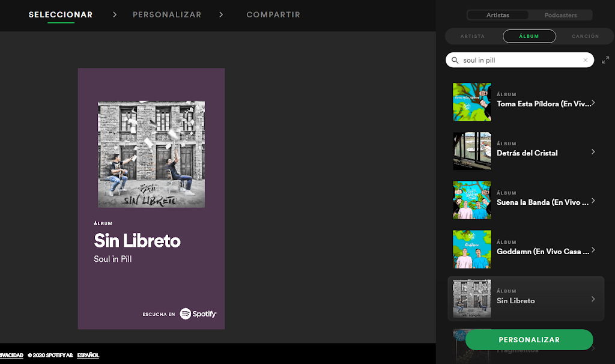
Task: Click chevron next to Sin Libreto result
Action: point(593,299)
